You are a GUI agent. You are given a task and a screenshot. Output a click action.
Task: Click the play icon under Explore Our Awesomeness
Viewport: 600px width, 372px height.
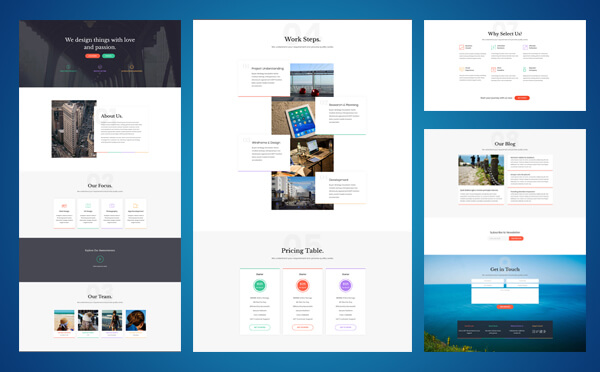coord(100,259)
